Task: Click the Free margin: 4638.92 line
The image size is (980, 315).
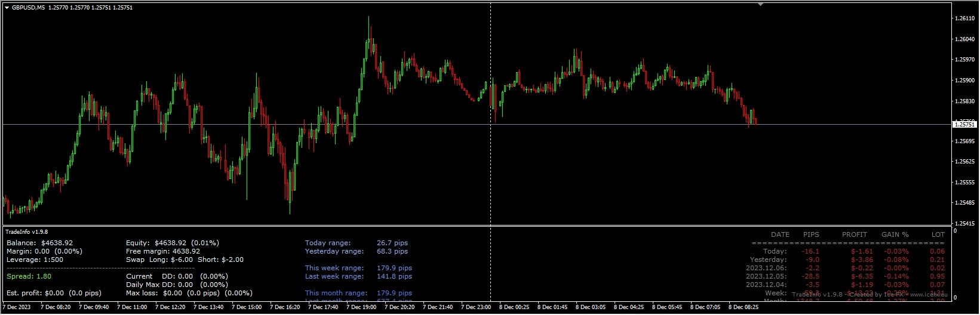Action: click(163, 252)
